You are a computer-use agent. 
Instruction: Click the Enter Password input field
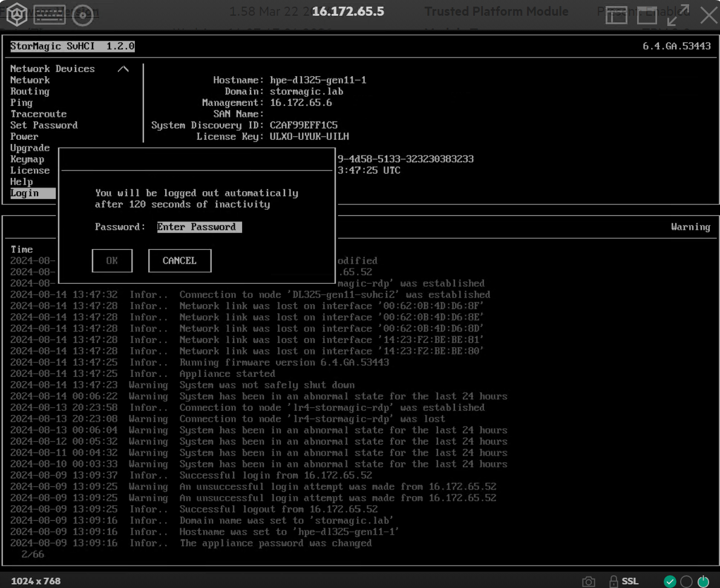click(199, 227)
